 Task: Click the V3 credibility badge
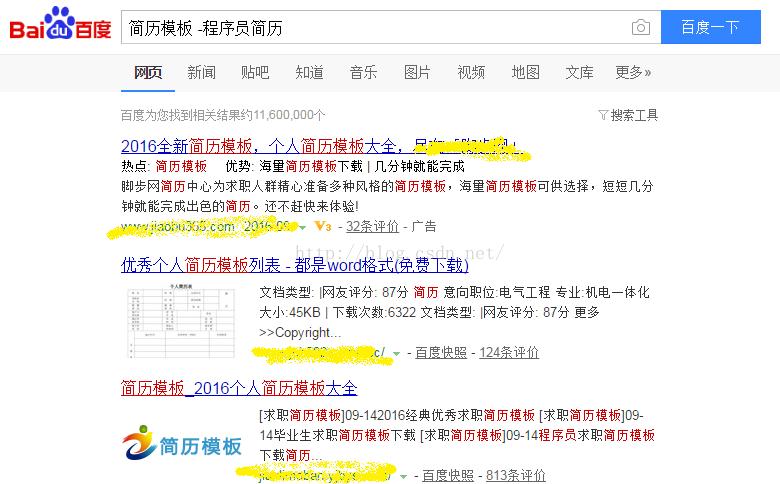(x=323, y=226)
